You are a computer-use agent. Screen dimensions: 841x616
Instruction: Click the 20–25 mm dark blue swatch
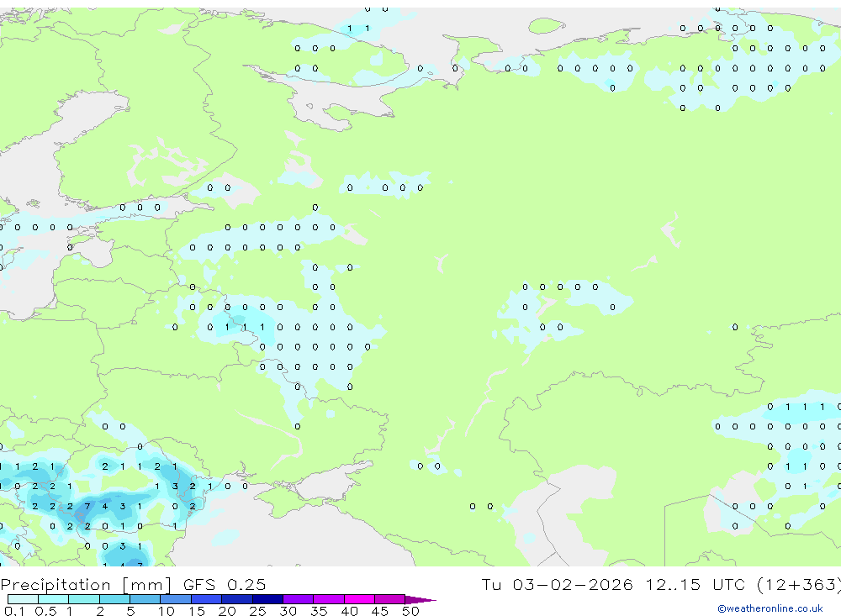point(237,599)
